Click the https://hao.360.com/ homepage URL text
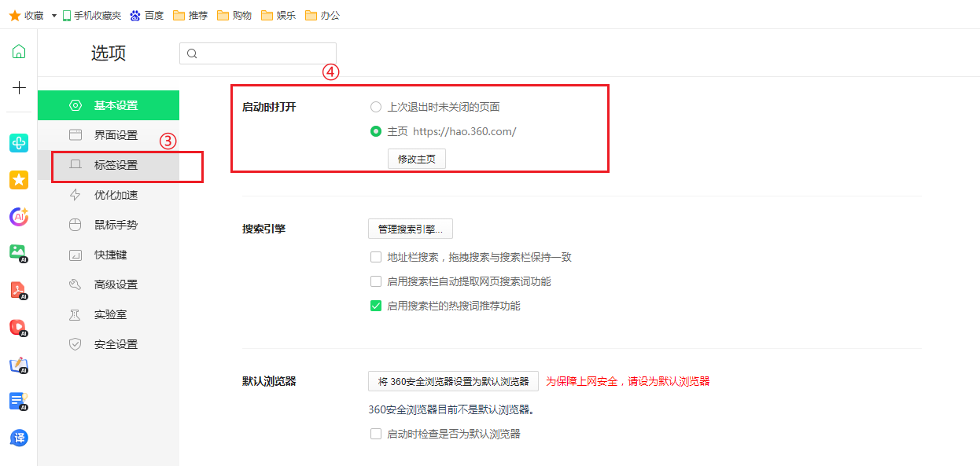This screenshot has height=466, width=980. (x=464, y=131)
